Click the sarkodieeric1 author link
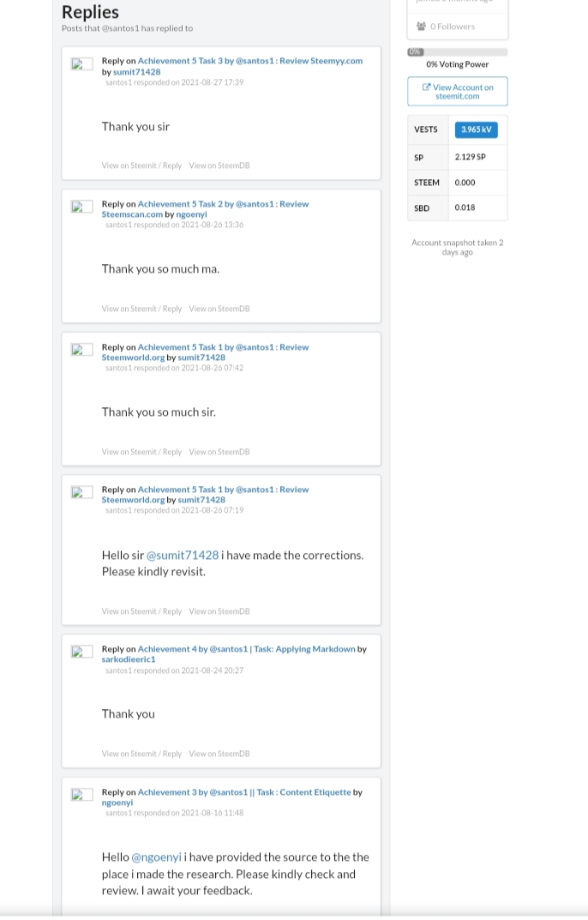588x920 pixels. 129,659
